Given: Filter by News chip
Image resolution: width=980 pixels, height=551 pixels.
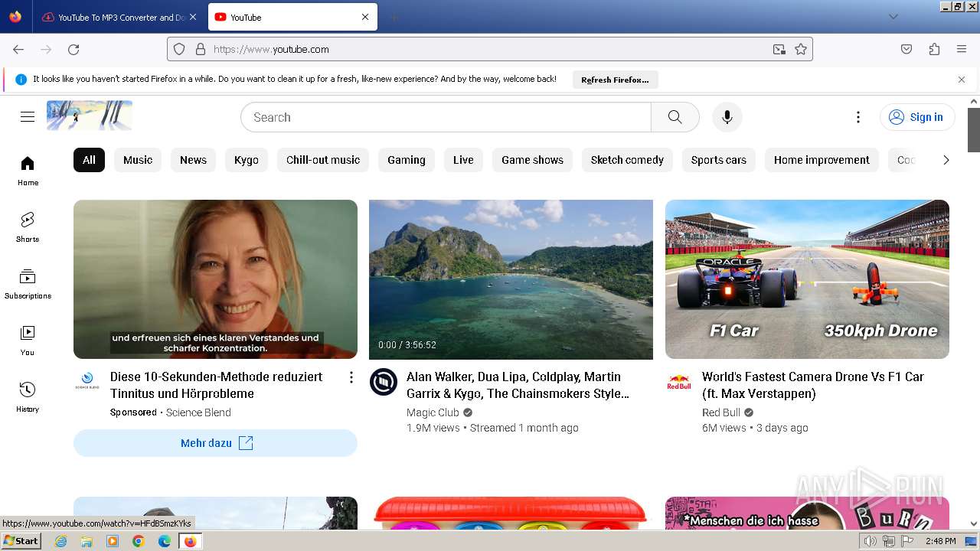Looking at the screenshot, I should pos(193,160).
